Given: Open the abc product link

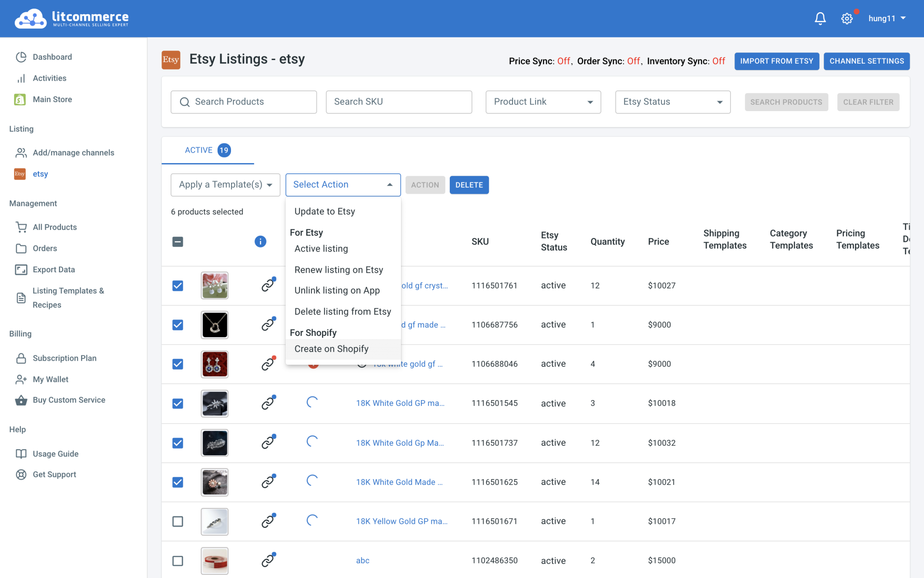Looking at the screenshot, I should pyautogui.click(x=362, y=560).
